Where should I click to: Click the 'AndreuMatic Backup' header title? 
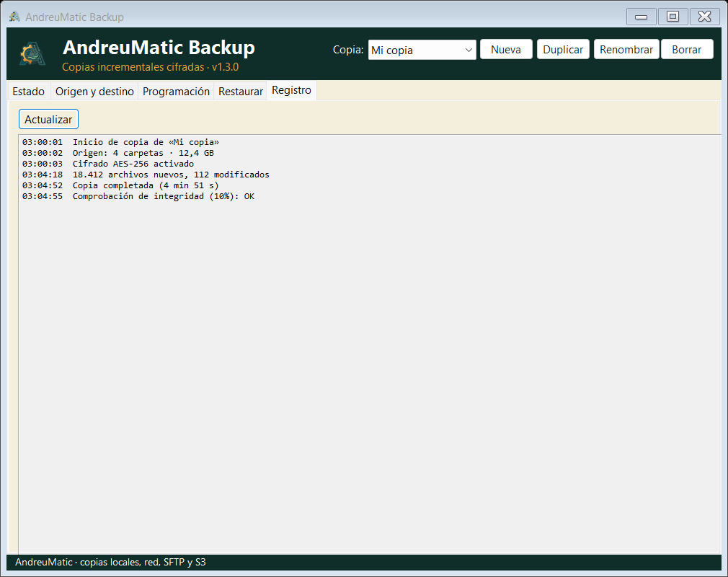[159, 48]
